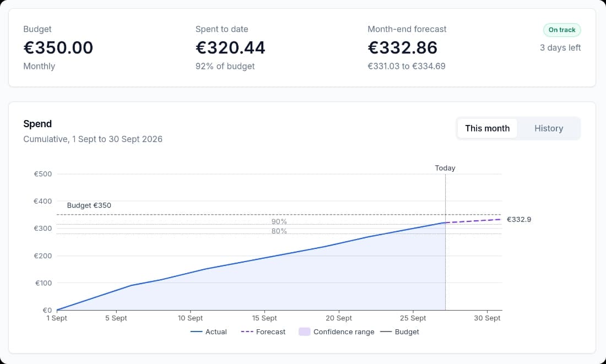The height and width of the screenshot is (364, 606).
Task: Toggle Confidence range legend entry
Action: [336, 332]
